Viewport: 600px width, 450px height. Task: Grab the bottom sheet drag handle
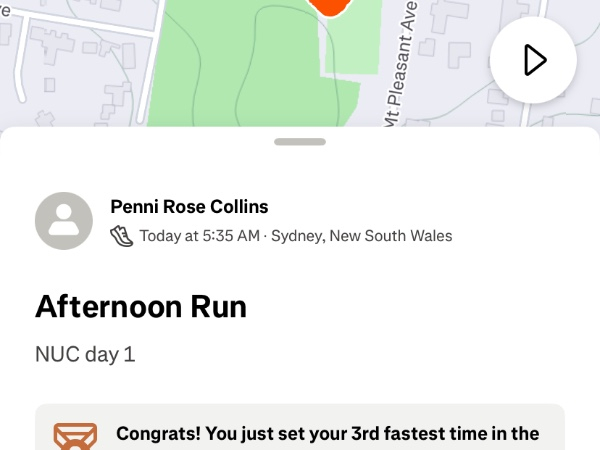[x=299, y=142]
